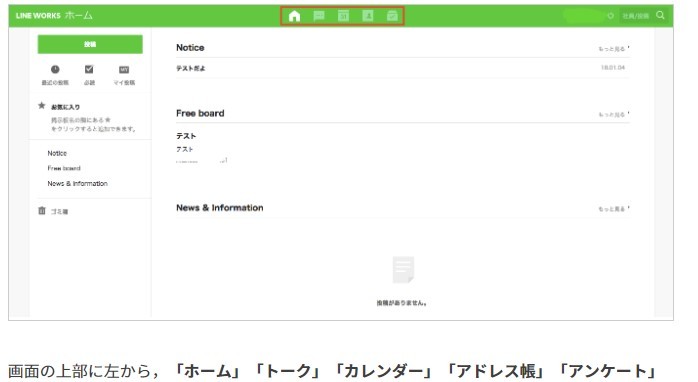This screenshot has height=382, width=698.
Task: Expand see more for News & Information
Action: (613, 209)
